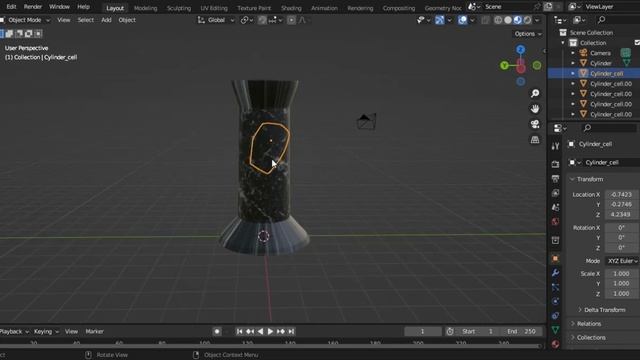Open the viewport Add menu

click(106, 20)
